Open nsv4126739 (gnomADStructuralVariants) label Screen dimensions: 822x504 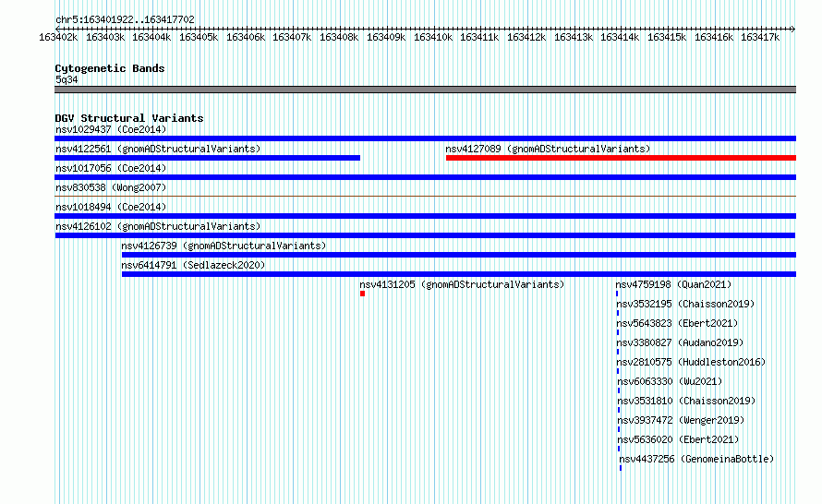pos(224,246)
